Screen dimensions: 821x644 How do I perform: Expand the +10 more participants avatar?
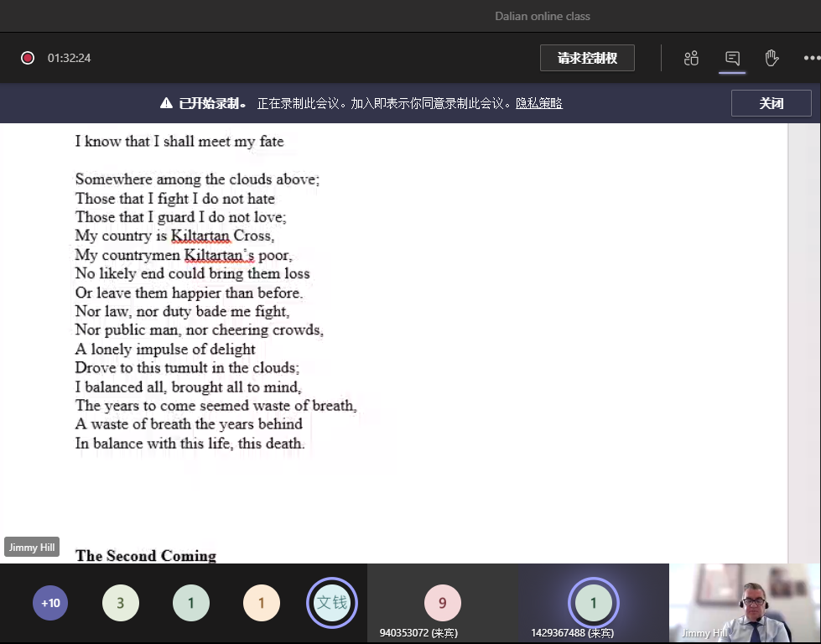50,603
